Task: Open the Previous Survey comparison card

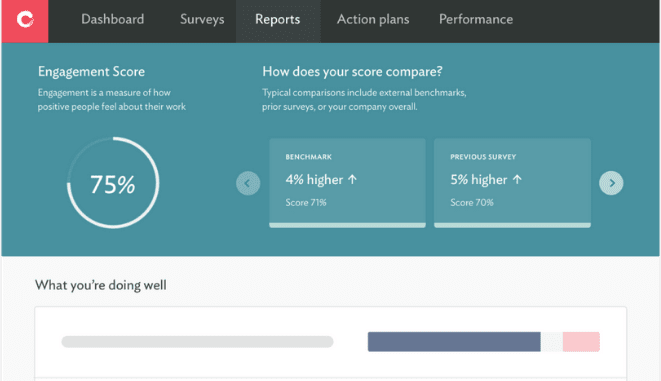Action: 512,183
